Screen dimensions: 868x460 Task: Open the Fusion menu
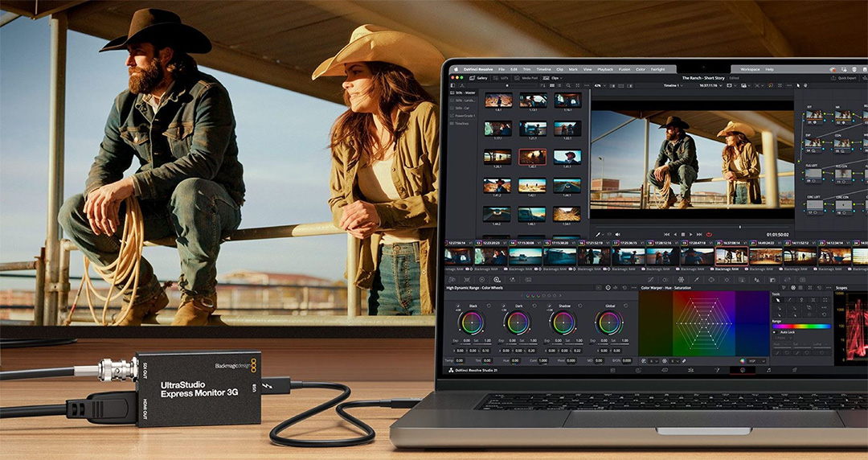click(624, 69)
